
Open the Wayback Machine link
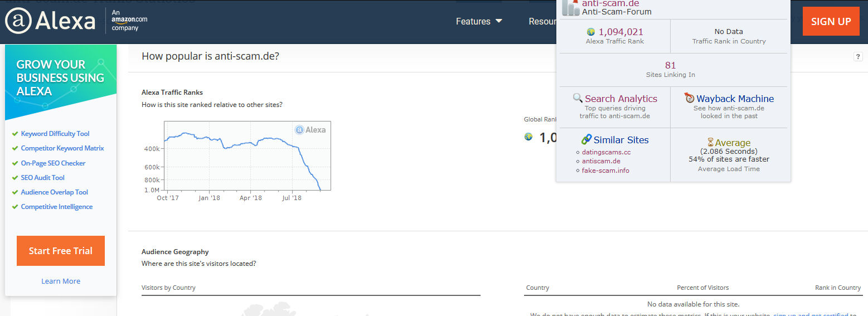coord(735,99)
